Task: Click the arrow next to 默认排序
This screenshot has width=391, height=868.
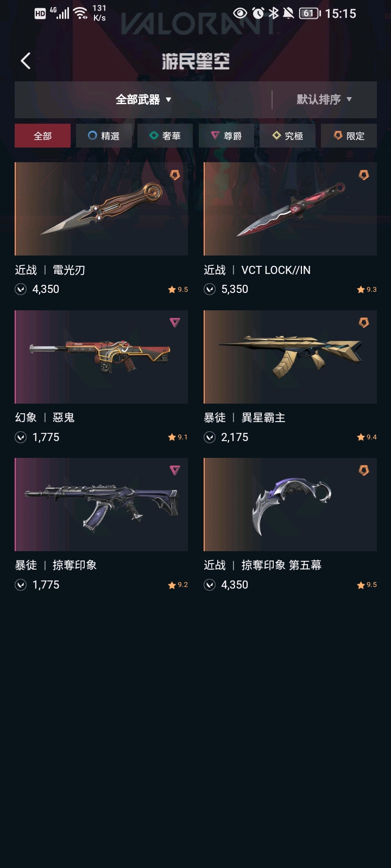Action: (349, 100)
